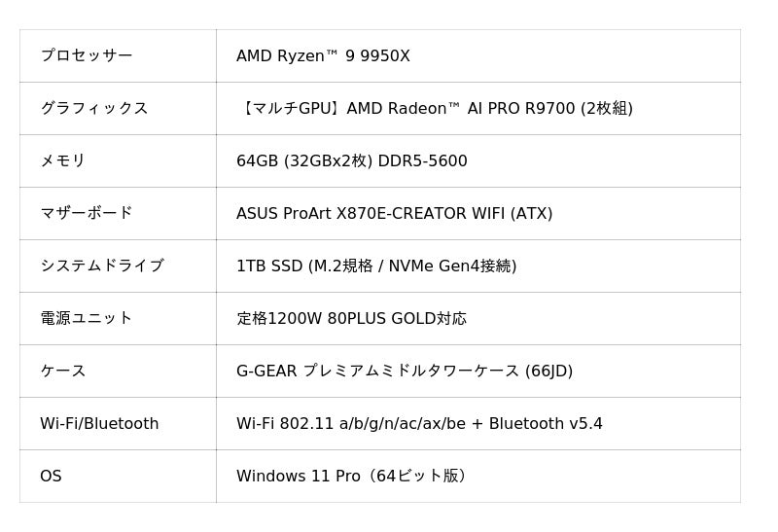Click the OS row label
778x532 pixels.
click(x=51, y=477)
